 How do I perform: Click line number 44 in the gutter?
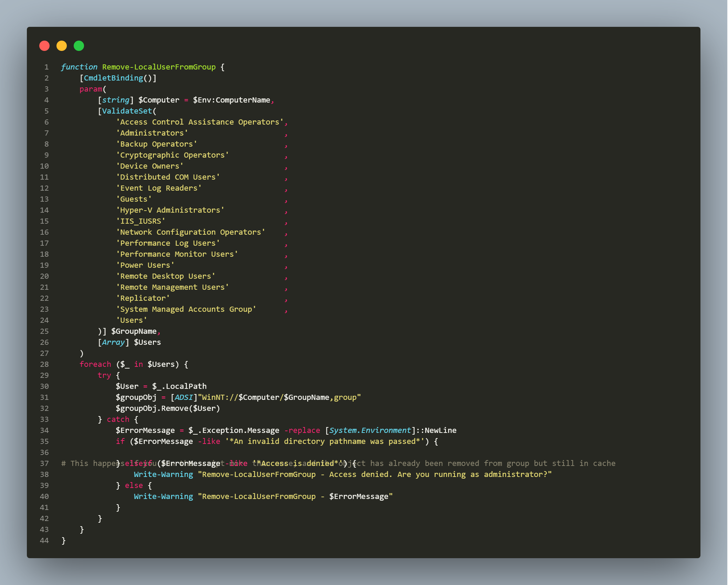coord(44,541)
